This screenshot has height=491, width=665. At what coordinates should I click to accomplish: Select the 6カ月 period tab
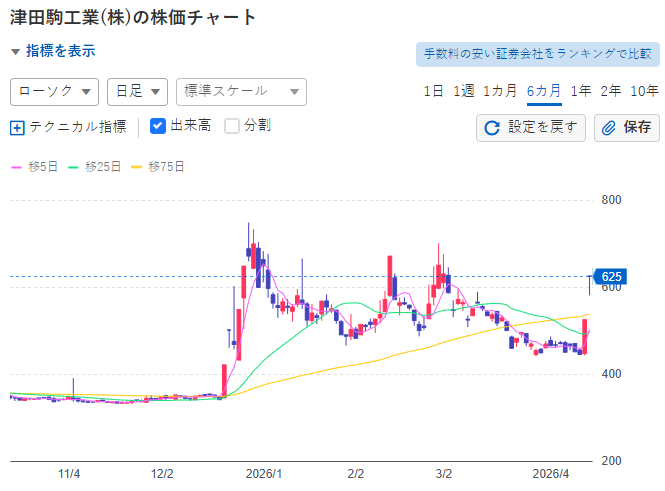coord(544,91)
